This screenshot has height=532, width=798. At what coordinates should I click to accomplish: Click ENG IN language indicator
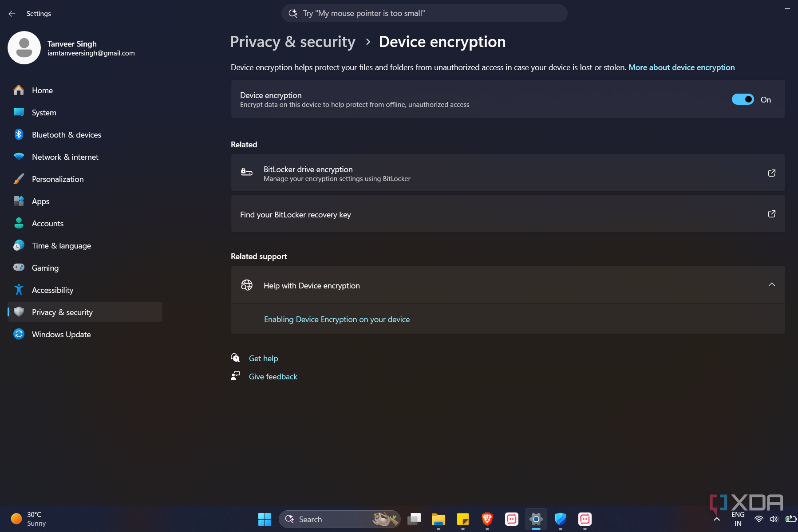pyautogui.click(x=738, y=519)
